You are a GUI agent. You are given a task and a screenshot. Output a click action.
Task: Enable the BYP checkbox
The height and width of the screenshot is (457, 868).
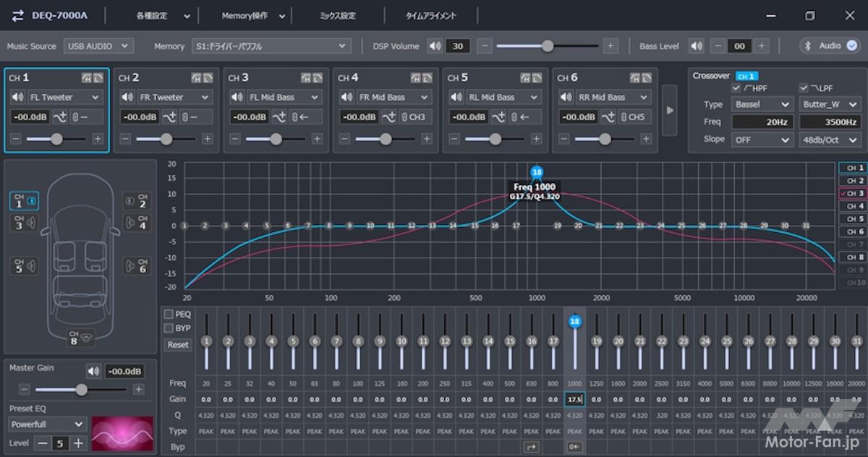169,328
